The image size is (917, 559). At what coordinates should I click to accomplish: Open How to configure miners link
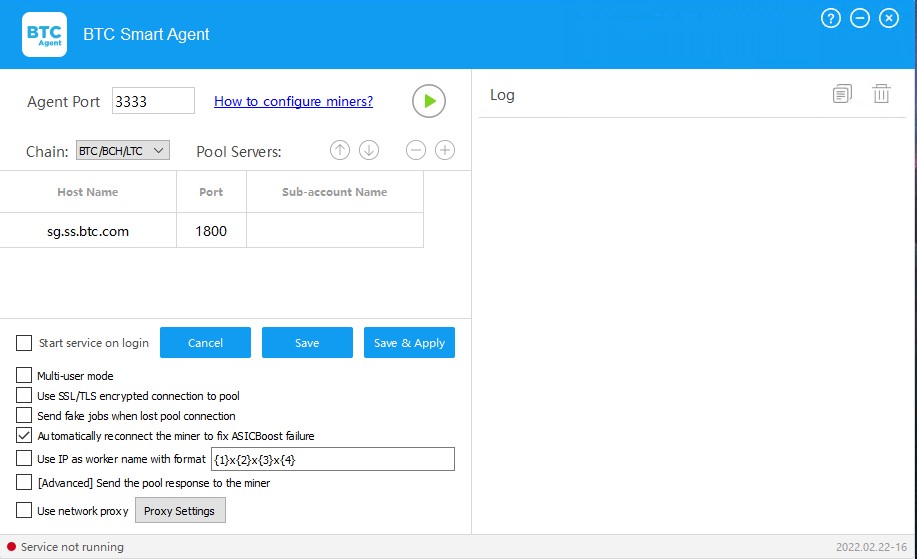294,101
